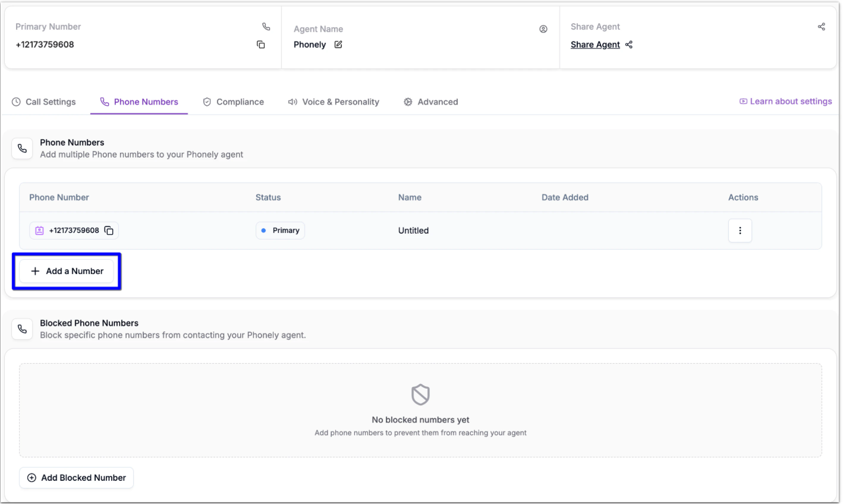Copy the primary number in top card
The height and width of the screenshot is (504, 843).
pyautogui.click(x=260, y=45)
